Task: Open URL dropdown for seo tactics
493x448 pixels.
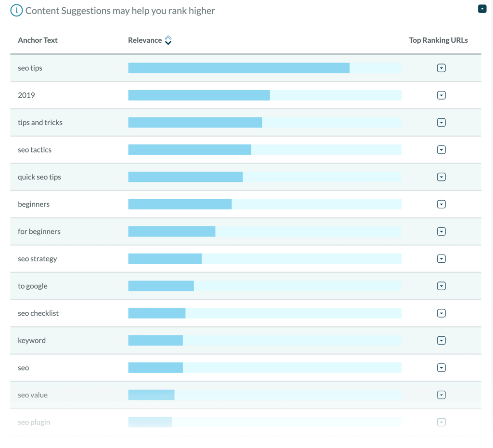Action: coord(441,150)
